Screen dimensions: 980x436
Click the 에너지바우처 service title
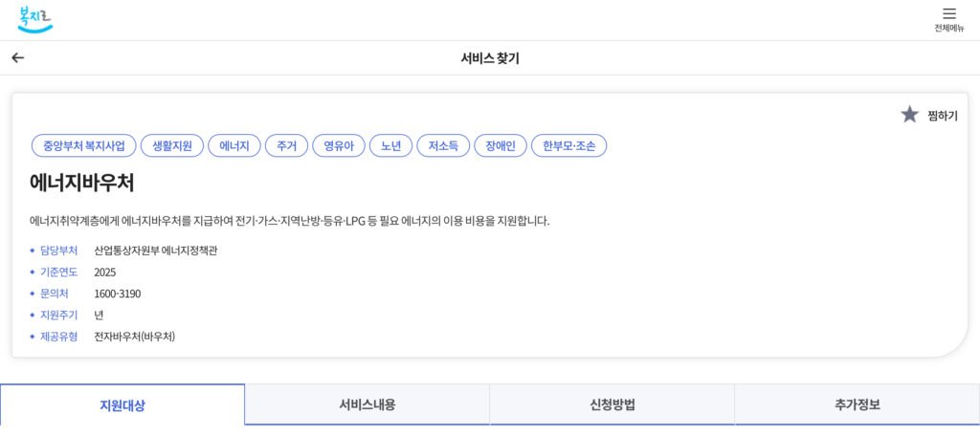pos(82,183)
